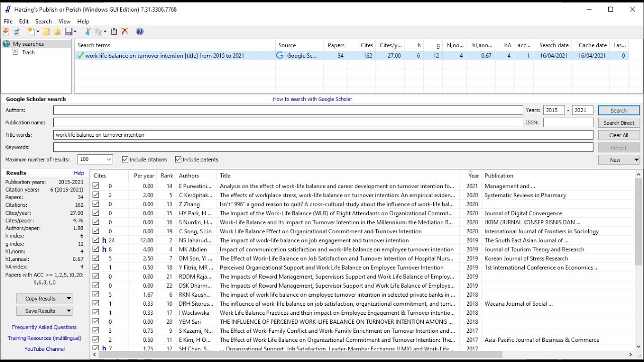
Task: Click the start year 2015 field
Action: click(554, 110)
